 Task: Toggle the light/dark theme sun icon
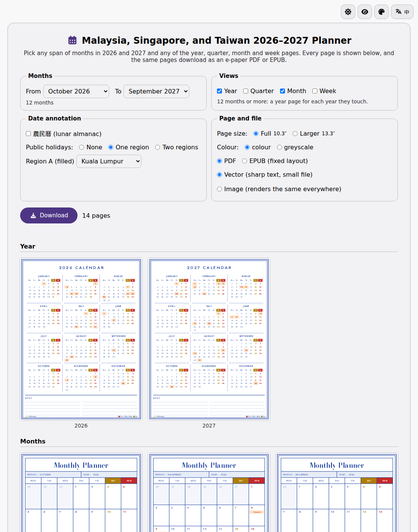(348, 12)
